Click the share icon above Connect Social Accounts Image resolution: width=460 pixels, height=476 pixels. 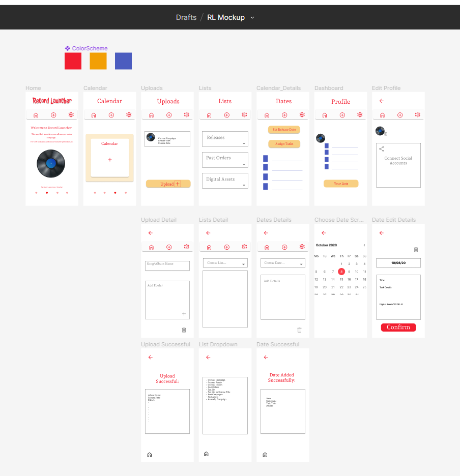pos(382,148)
